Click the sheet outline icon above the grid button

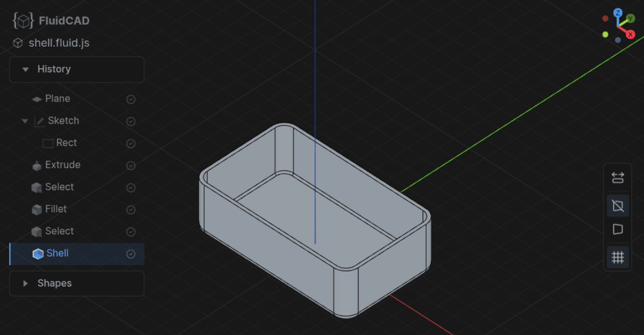click(618, 229)
